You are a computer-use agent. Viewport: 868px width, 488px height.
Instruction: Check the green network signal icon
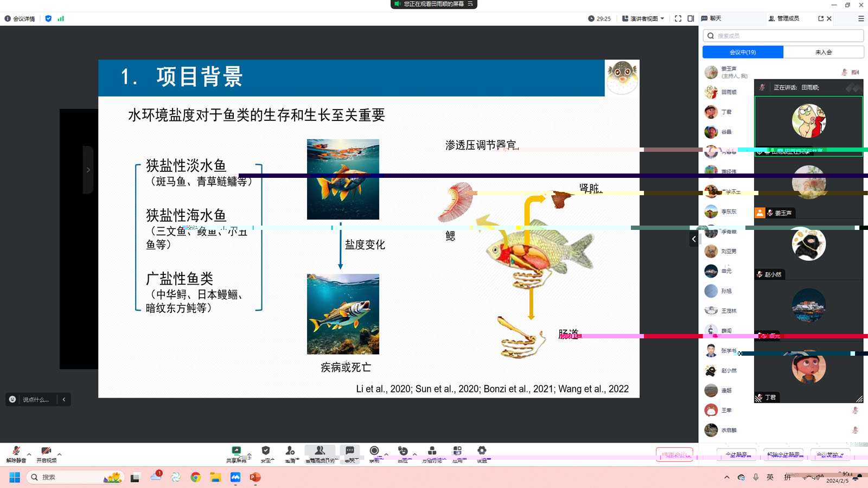tap(61, 18)
